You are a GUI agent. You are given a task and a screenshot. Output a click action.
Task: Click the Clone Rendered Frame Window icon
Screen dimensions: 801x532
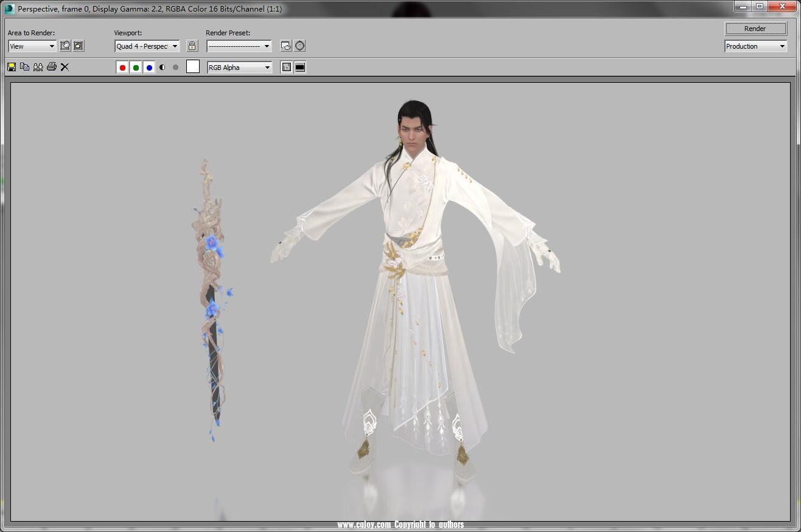point(38,67)
